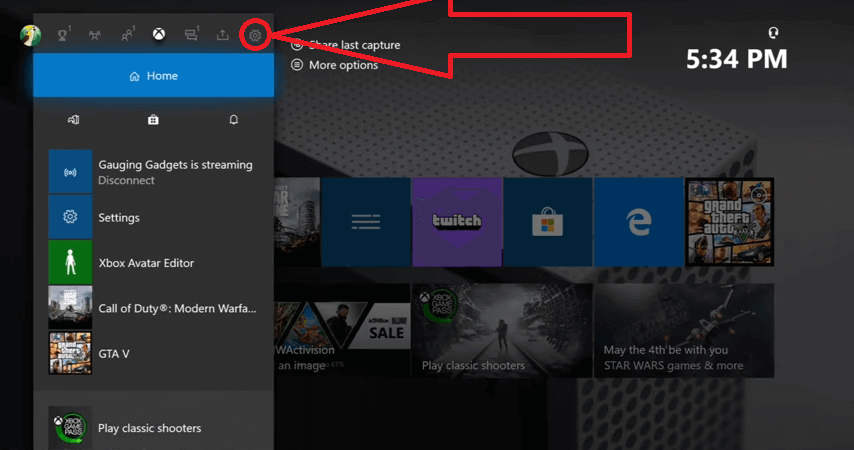The height and width of the screenshot is (450, 854).
Task: Select Gauging Gadgets is streaming item
Action: point(152,172)
